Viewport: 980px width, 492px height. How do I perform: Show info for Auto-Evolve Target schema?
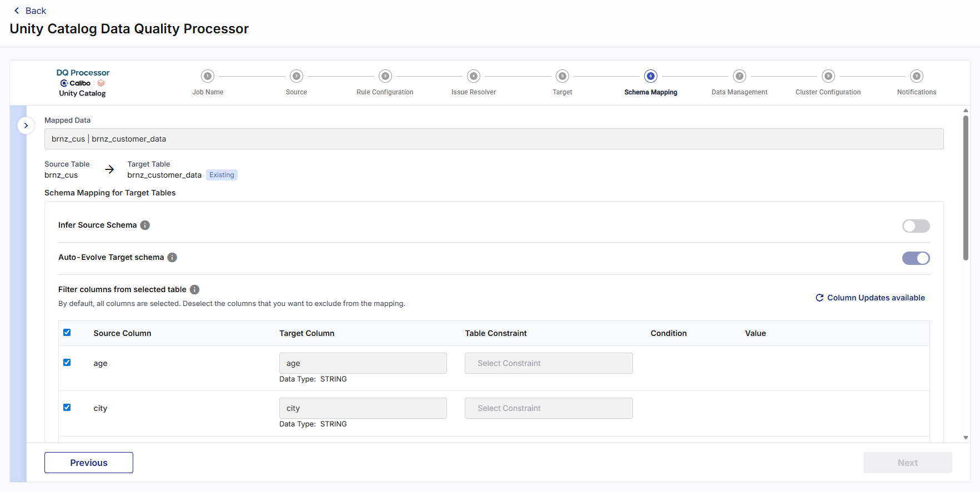click(x=172, y=257)
